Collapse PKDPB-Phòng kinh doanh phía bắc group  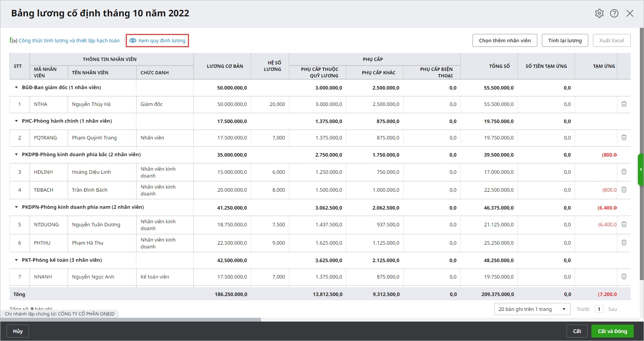tap(16, 155)
